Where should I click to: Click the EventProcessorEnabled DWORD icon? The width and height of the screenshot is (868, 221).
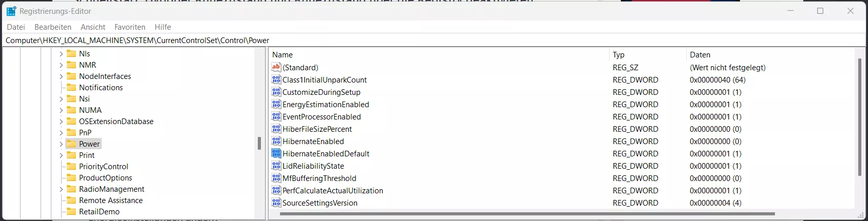(x=276, y=116)
